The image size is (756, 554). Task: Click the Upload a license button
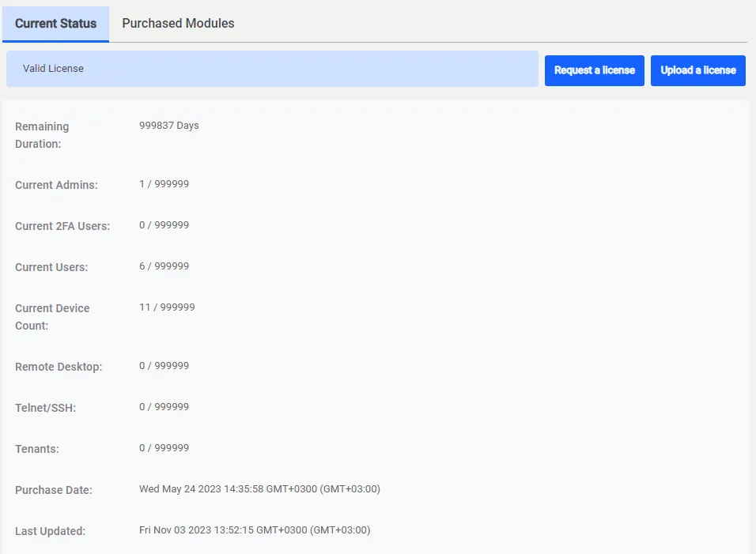698,70
